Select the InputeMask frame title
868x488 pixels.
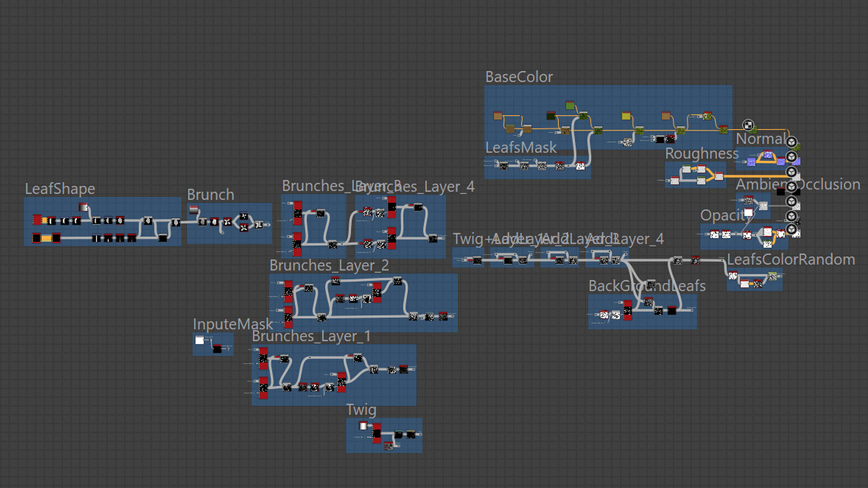click(x=233, y=324)
